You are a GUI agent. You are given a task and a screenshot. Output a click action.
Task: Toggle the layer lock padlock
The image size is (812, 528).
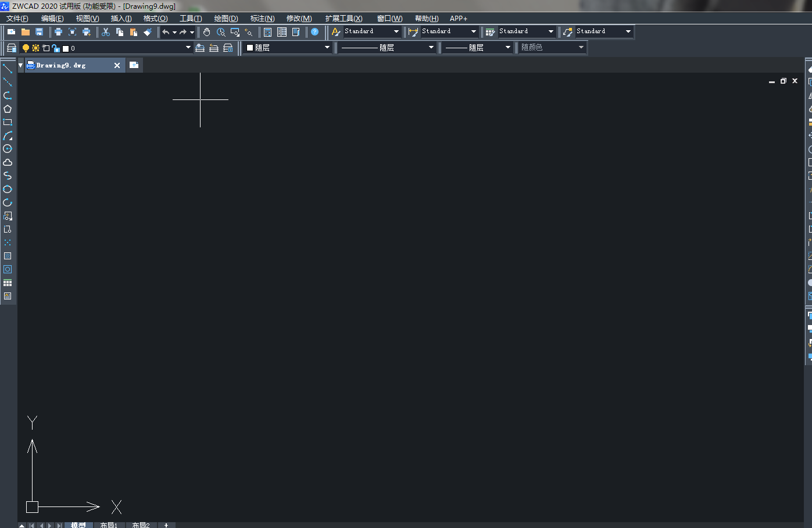[x=56, y=48]
